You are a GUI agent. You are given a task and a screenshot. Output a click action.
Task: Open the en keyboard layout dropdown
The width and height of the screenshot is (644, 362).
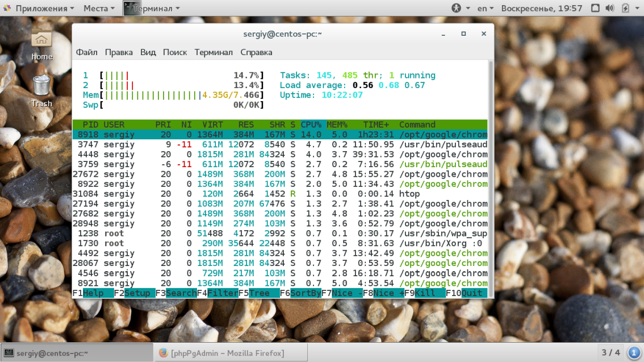485,8
